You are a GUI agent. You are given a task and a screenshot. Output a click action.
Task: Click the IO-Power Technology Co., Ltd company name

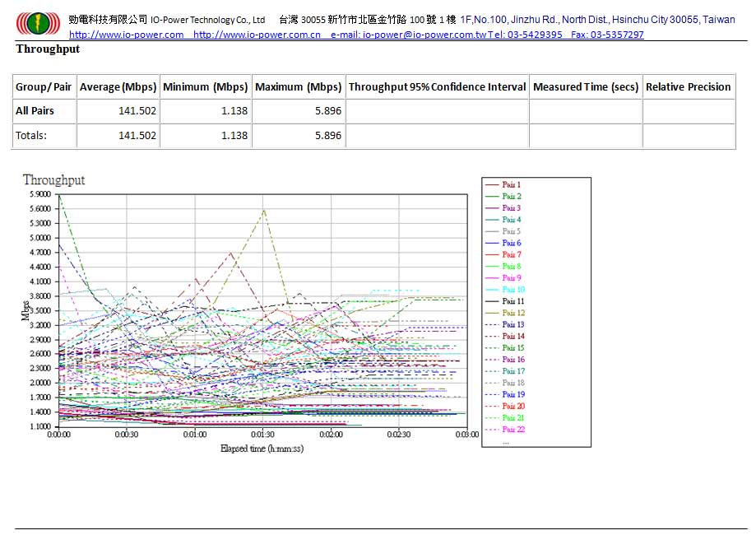click(208, 20)
